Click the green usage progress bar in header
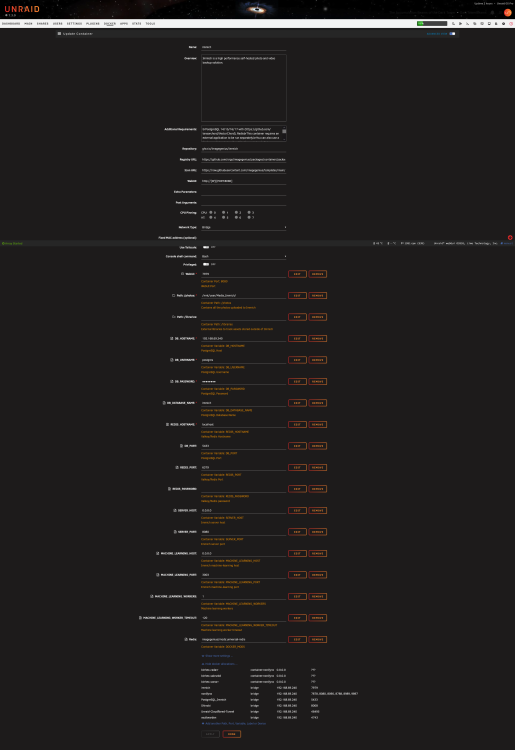Screen dimensions: 515x750 coord(432,23)
